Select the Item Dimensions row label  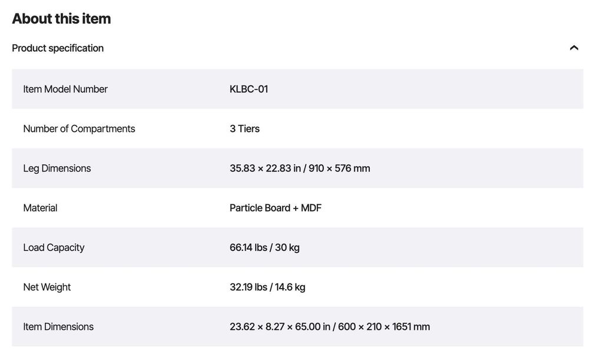(x=58, y=327)
